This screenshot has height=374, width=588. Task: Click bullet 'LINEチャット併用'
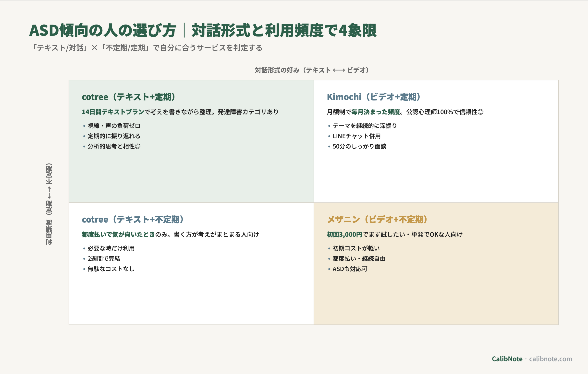coord(356,136)
